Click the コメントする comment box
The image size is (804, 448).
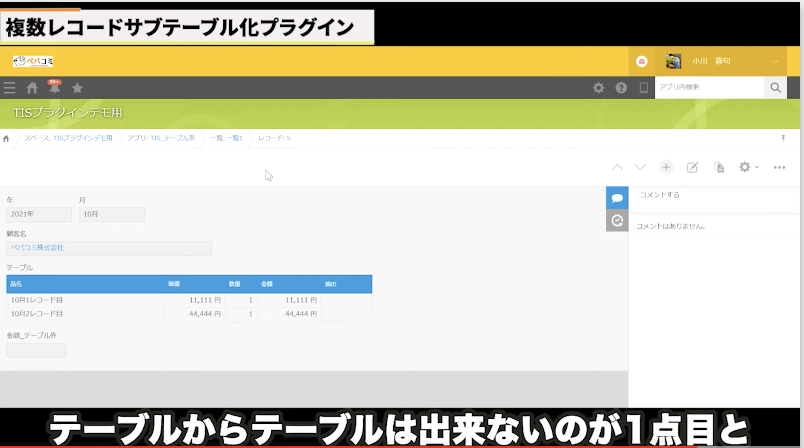click(x=714, y=195)
